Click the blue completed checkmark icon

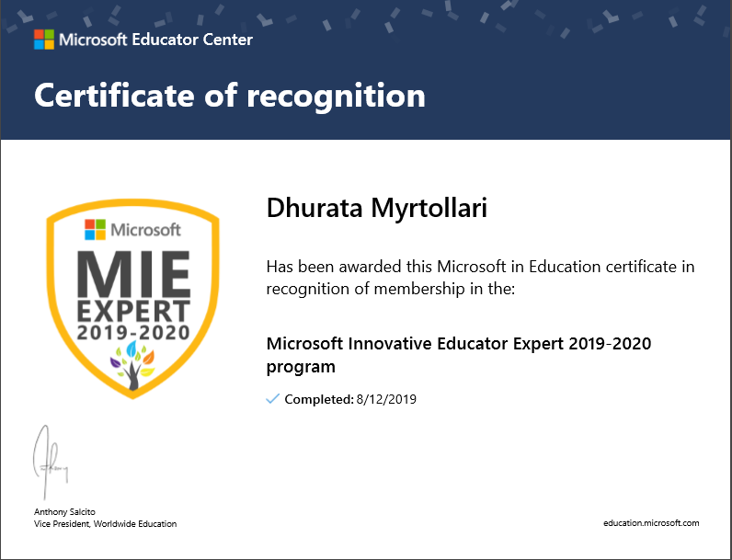pyautogui.click(x=272, y=399)
